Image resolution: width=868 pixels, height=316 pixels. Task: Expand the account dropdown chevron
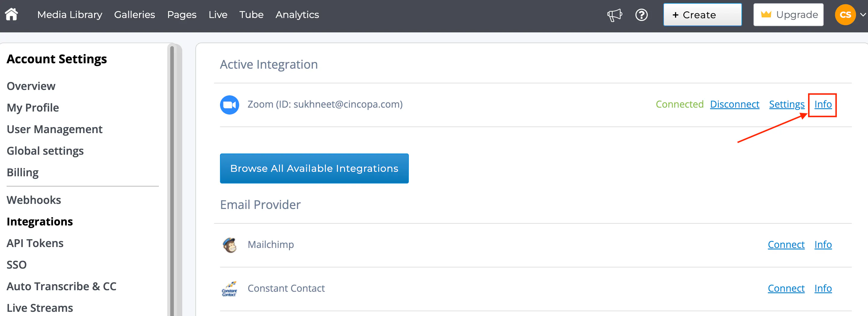(863, 14)
